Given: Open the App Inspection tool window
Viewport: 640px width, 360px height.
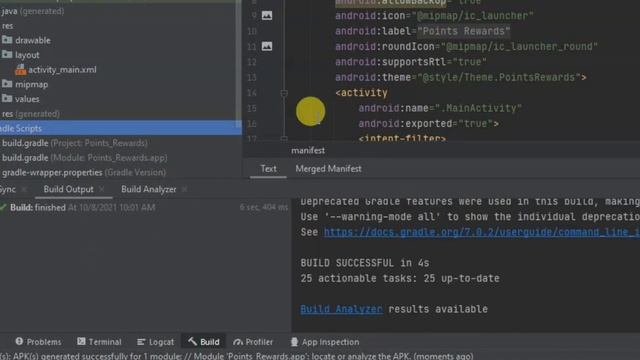Looking at the screenshot, I should click(x=324, y=342).
